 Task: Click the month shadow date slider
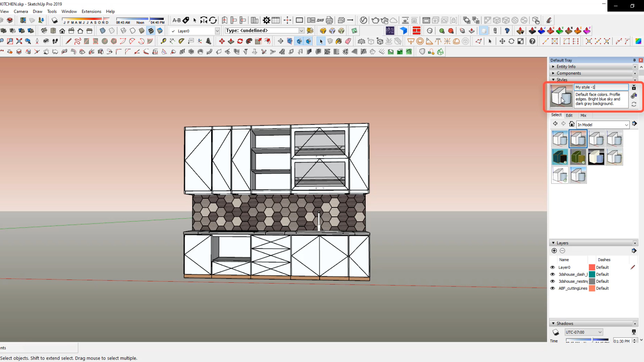[86, 18]
